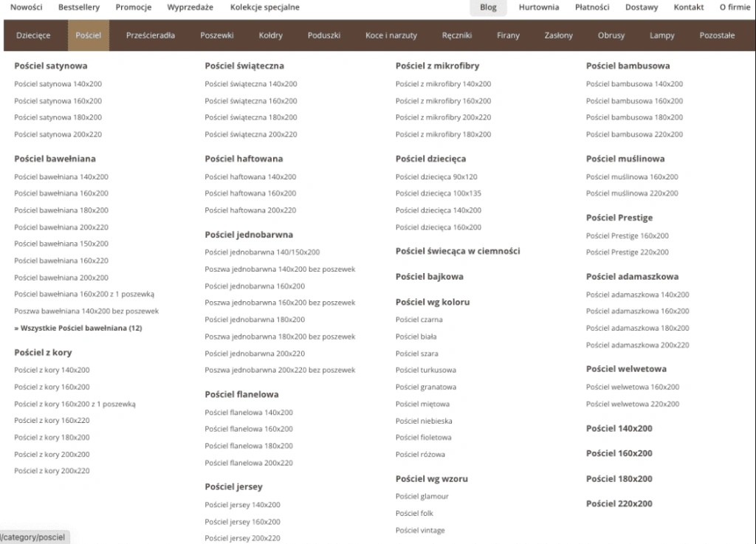Click the Pościel Prestige heading
This screenshot has width=756, height=544.
619,218
